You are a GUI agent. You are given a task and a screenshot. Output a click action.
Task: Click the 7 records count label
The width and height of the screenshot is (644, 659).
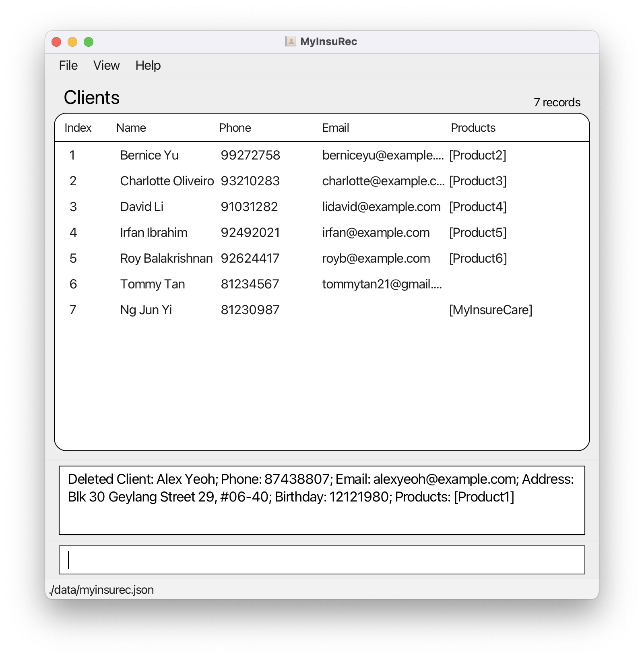[557, 102]
